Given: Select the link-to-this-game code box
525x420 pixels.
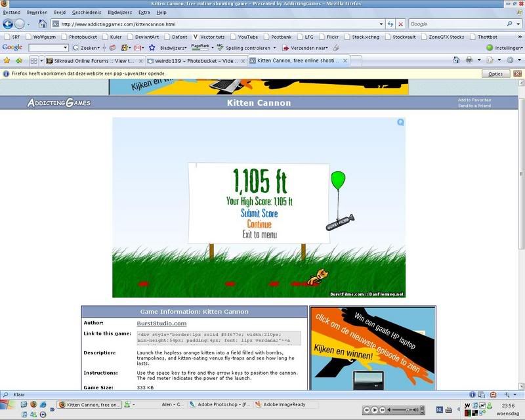Looking at the screenshot, I should (x=219, y=337).
